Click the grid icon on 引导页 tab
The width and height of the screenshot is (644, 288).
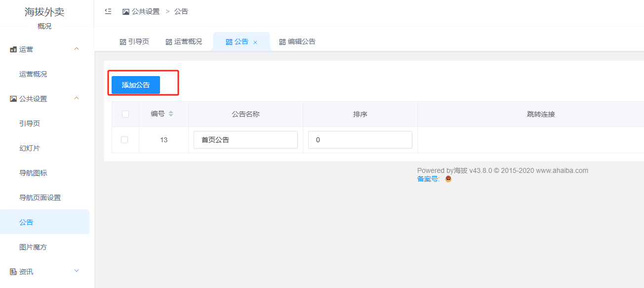coord(123,42)
